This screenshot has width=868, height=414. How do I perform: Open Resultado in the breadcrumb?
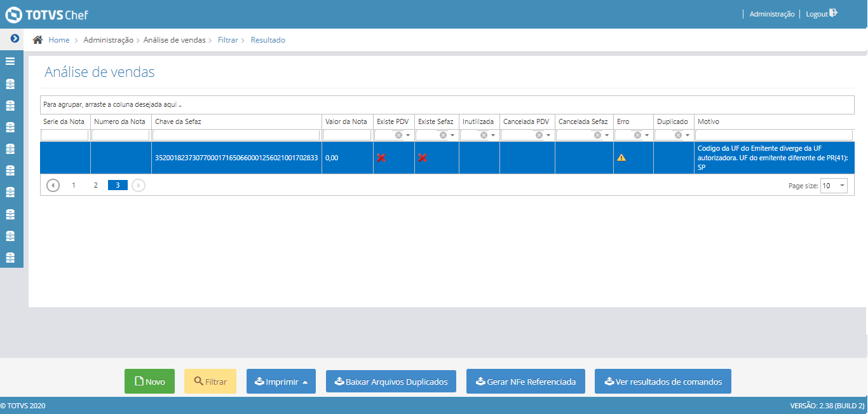268,40
